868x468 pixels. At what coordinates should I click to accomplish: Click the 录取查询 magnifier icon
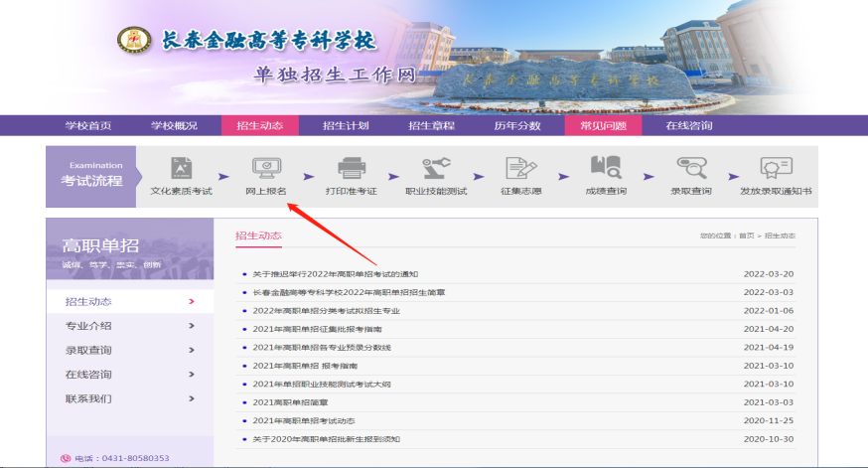point(691,168)
